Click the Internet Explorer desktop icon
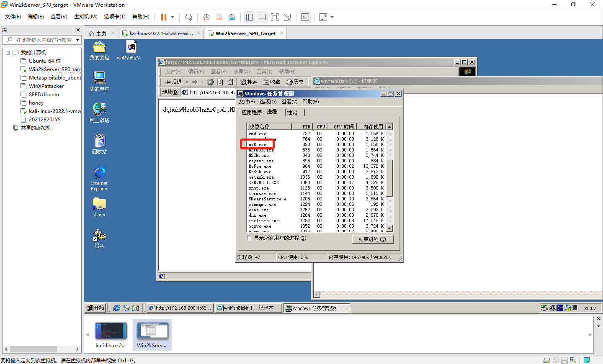 tap(99, 178)
